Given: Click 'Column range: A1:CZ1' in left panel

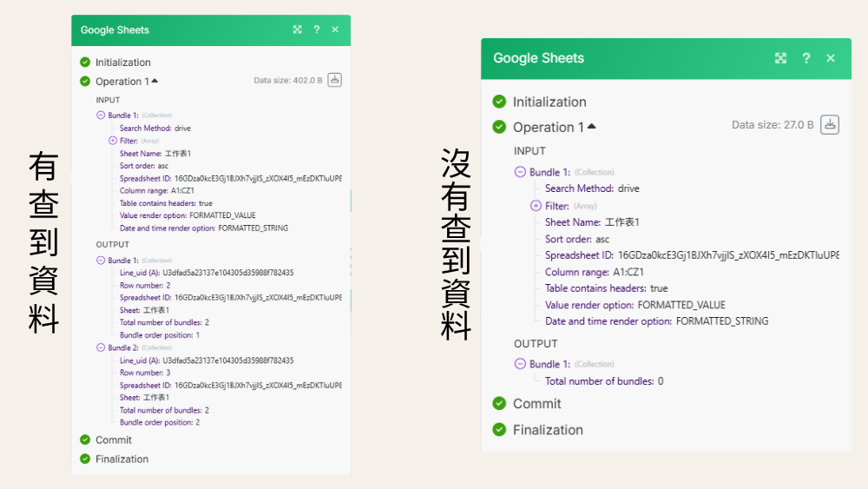Looking at the screenshot, I should pos(156,190).
